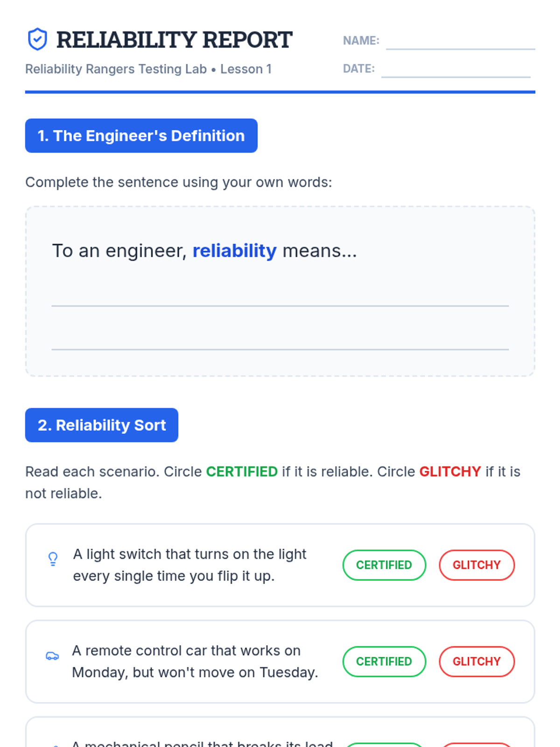Click the remote control car scenario text
560x747 pixels.
[x=195, y=662]
